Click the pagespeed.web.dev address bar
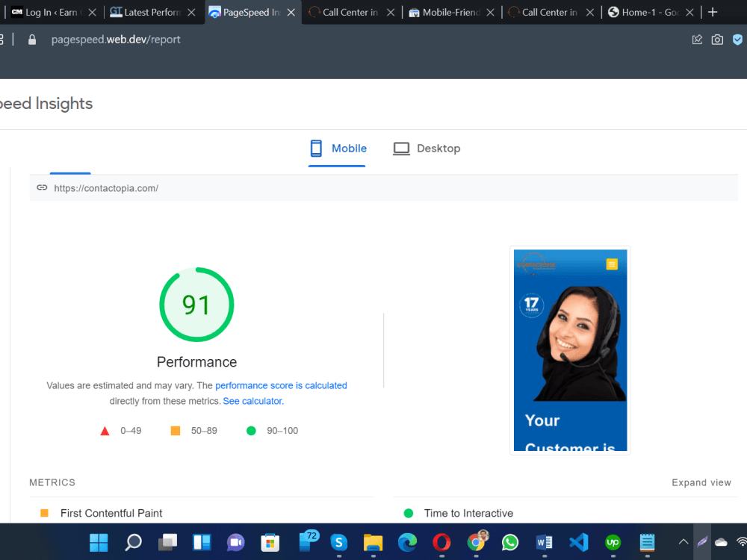Viewport: 747px width, 560px height. coord(116,40)
